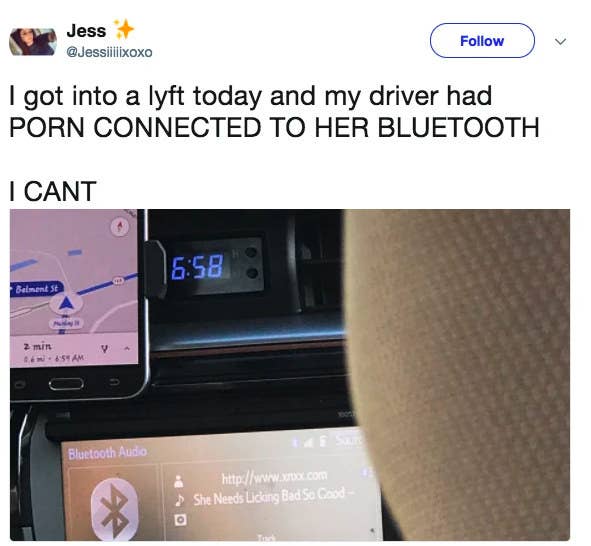This screenshot has width=591, height=546.
Task: Open the chevron menu beside Follow
Action: (560, 41)
